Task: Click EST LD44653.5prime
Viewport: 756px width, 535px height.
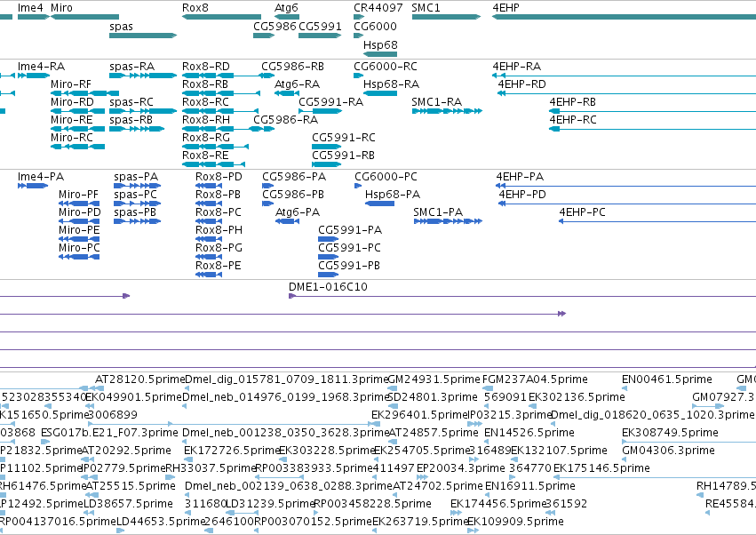Action: tap(162, 522)
